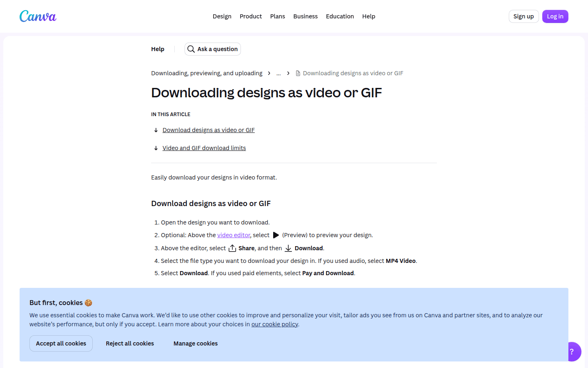Click the down arrow beside download limits link
This screenshot has height=368, width=588.
click(x=156, y=148)
